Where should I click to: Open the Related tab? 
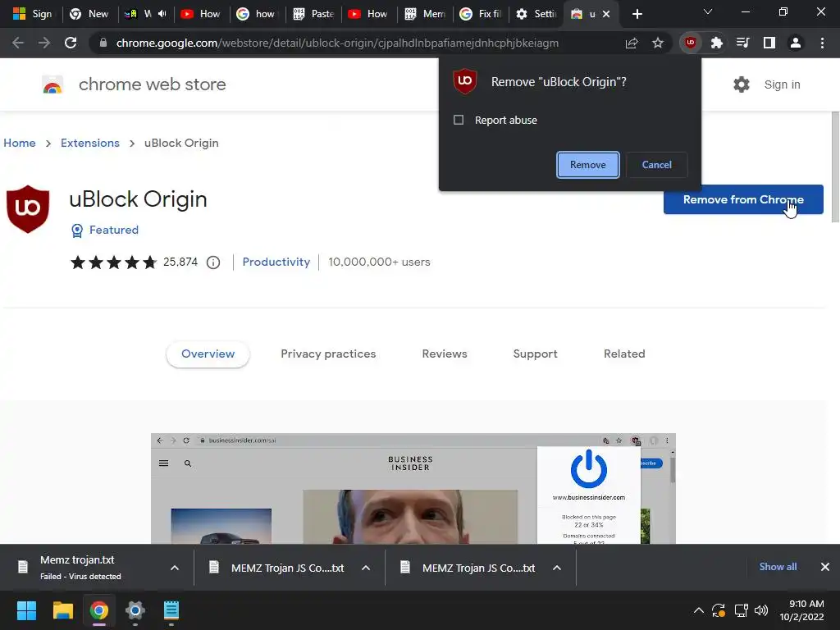tap(624, 354)
